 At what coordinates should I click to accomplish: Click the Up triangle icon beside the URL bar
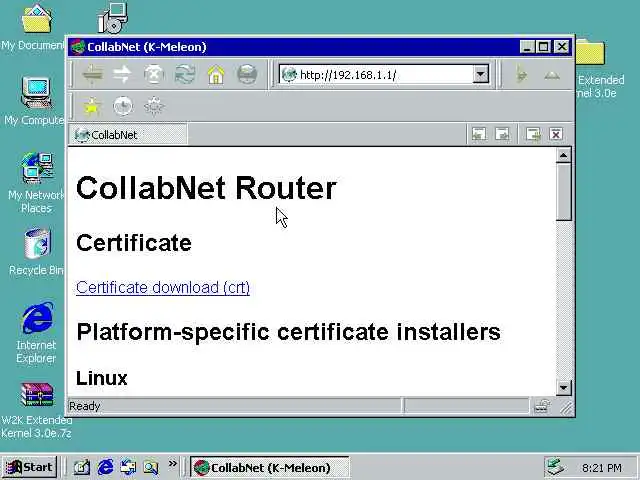(551, 75)
